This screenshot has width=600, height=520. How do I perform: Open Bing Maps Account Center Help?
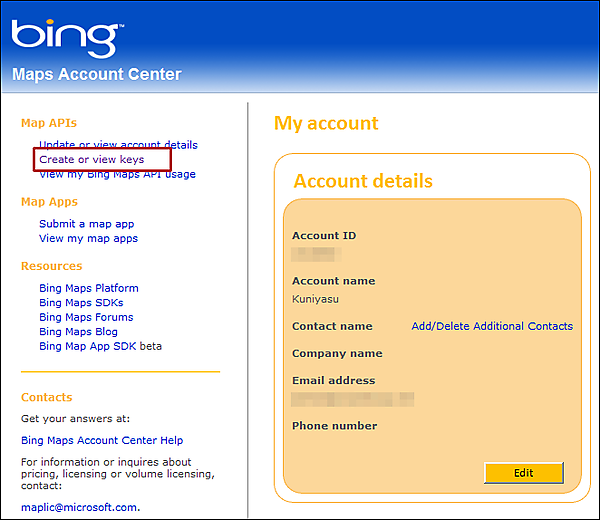point(102,440)
